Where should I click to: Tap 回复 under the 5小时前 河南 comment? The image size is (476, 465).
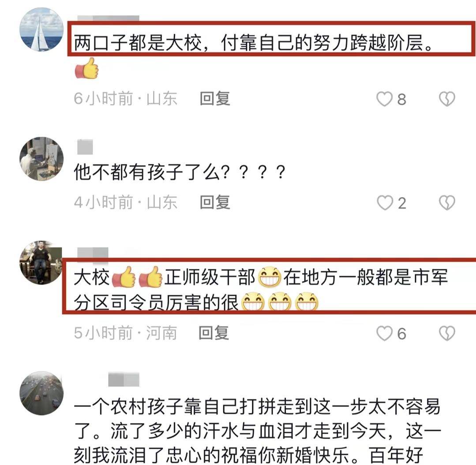point(214,333)
